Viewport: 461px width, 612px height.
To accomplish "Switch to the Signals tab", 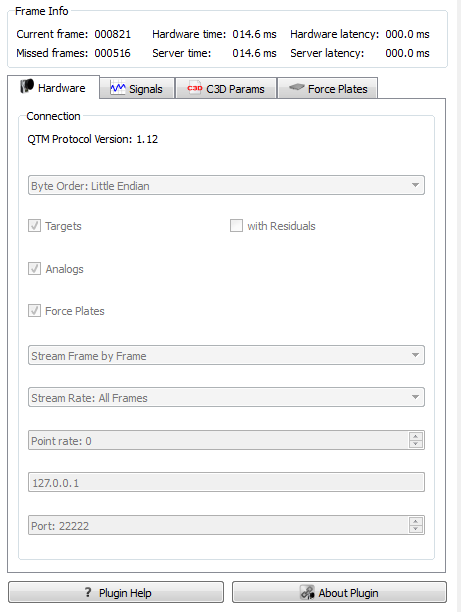I will [137, 88].
